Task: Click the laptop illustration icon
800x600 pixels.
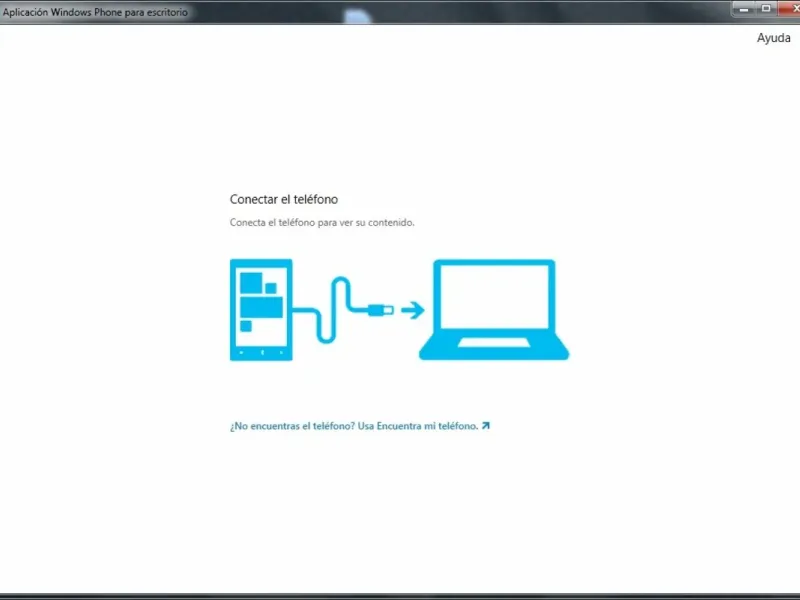Action: 494,310
